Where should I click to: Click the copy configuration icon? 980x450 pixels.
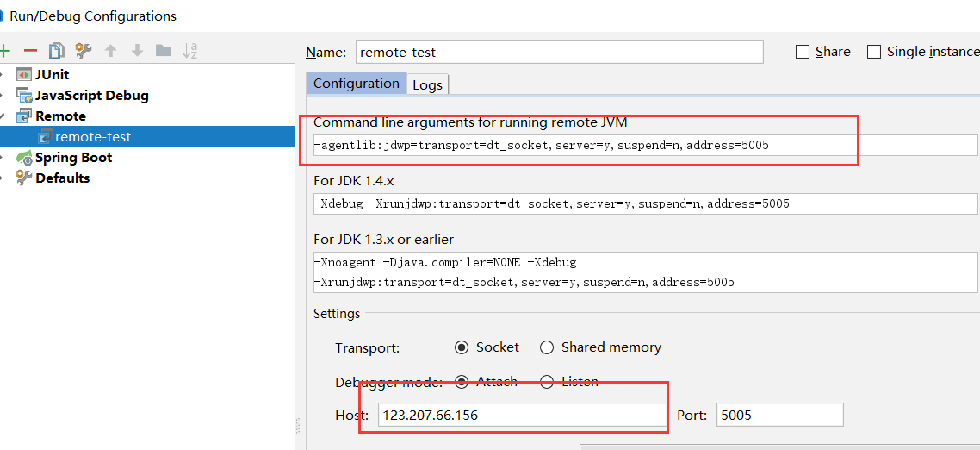coord(57,51)
